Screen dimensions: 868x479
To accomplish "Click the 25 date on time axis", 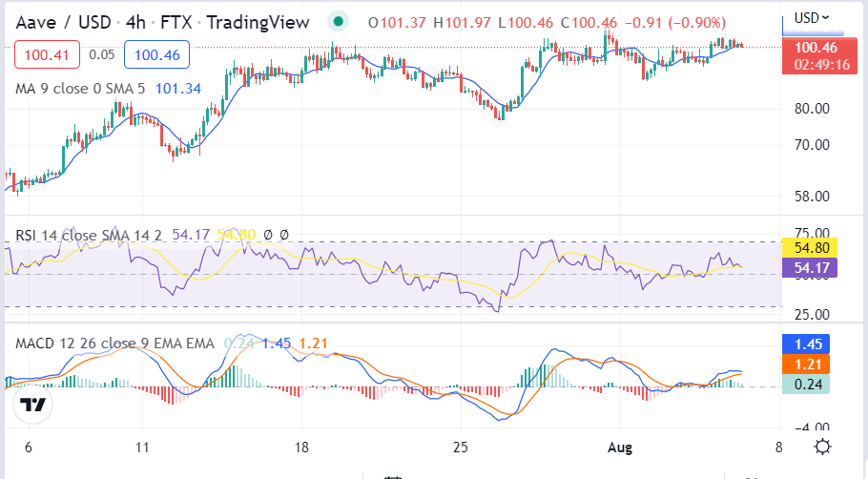I will 461,448.
